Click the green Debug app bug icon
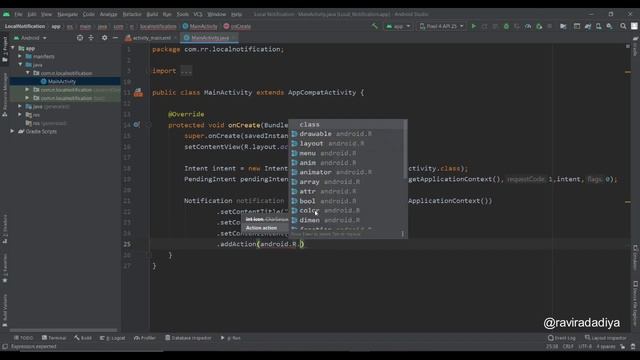The image size is (640, 360). (x=506, y=26)
